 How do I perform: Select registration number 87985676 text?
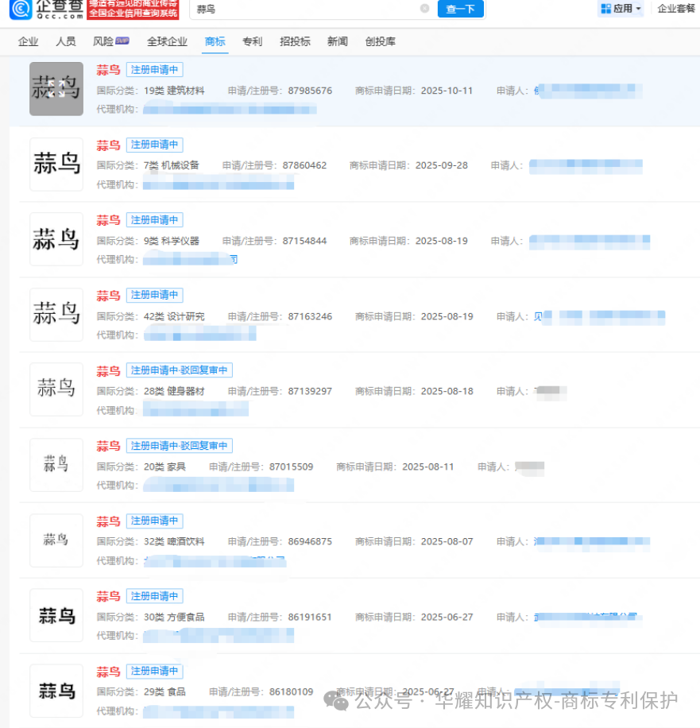[x=310, y=91]
